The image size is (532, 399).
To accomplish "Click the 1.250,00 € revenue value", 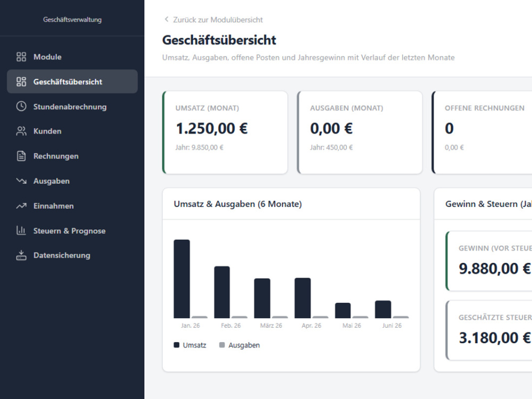I will pyautogui.click(x=212, y=129).
